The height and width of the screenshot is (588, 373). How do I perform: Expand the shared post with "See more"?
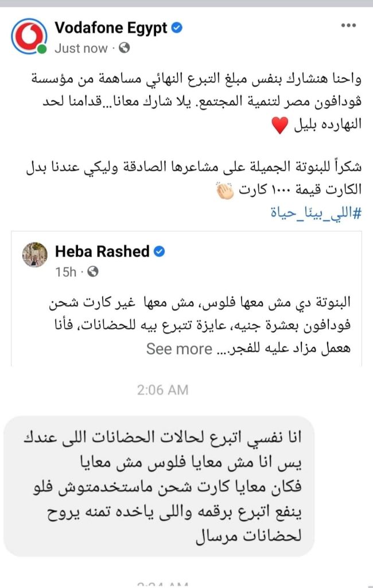point(180,349)
